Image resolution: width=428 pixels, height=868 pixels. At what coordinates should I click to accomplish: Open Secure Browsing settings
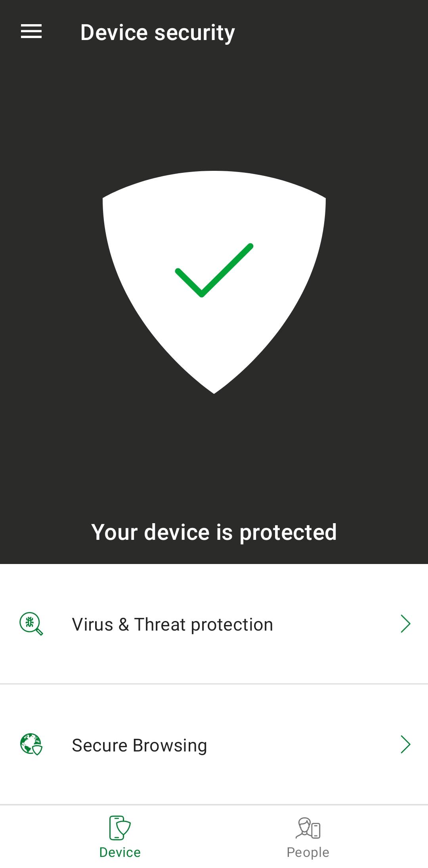[x=214, y=744]
